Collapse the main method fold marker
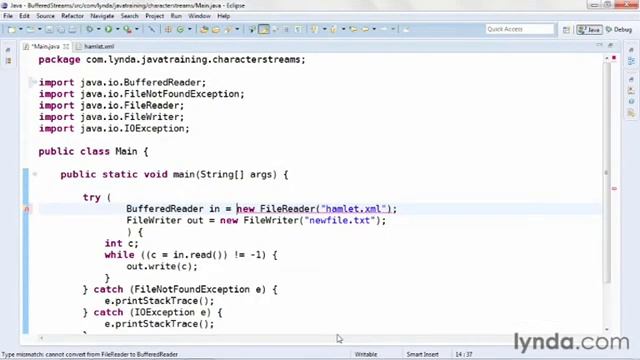Image resolution: width=640 pixels, height=360 pixels. tap(35, 174)
